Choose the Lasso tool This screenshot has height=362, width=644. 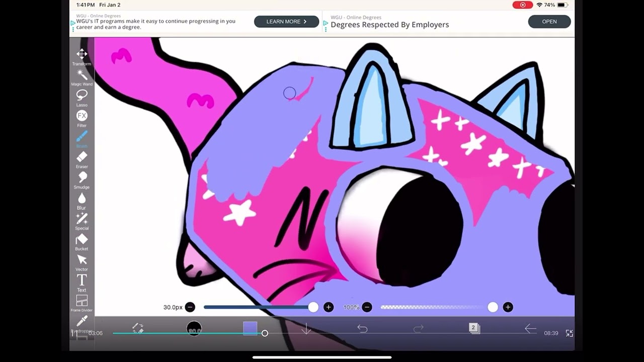click(82, 98)
